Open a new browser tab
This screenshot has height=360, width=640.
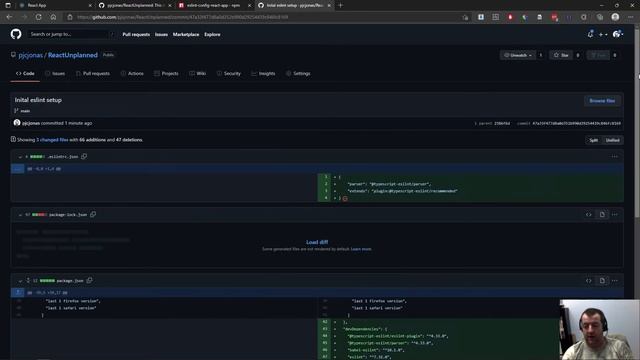pyautogui.click(x=340, y=5)
